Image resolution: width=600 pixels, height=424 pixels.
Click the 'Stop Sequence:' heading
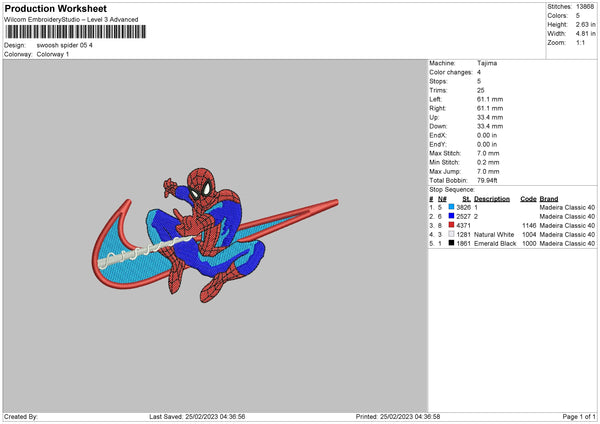pyautogui.click(x=452, y=189)
